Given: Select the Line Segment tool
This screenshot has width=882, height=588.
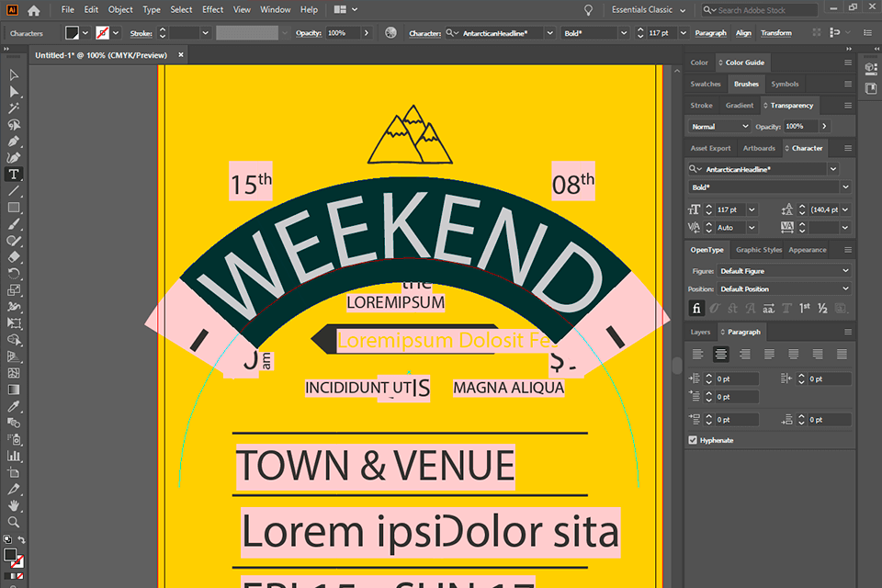Looking at the screenshot, I should [14, 191].
